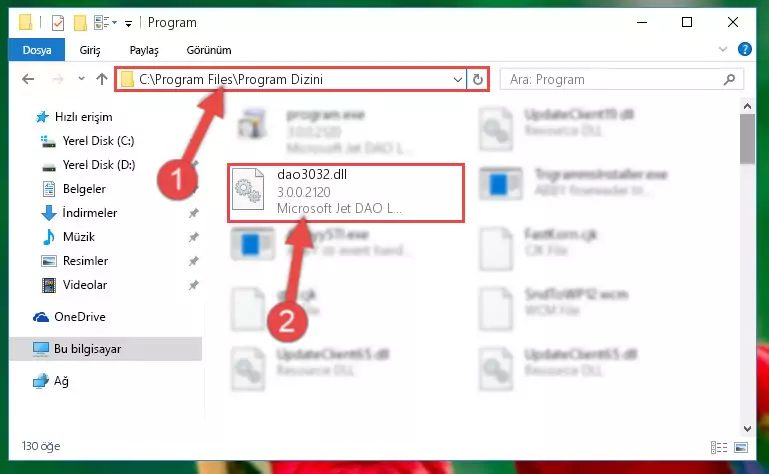Viewport: 769px width, 474px height.
Task: Click the dao3032.dll gear file icon
Action: (x=248, y=190)
